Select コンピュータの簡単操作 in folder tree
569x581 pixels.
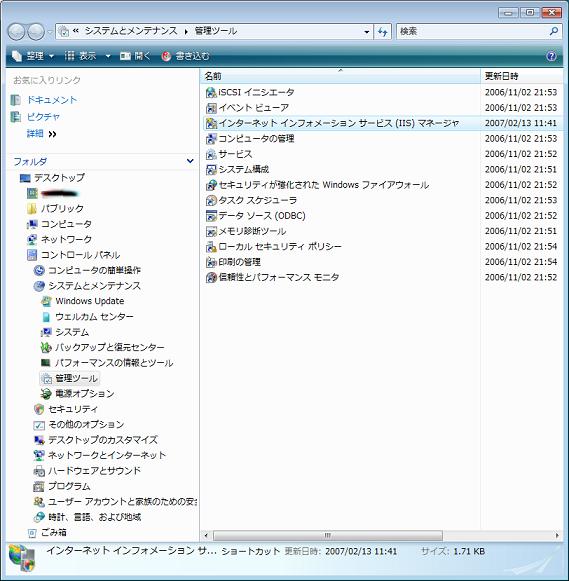point(94,270)
